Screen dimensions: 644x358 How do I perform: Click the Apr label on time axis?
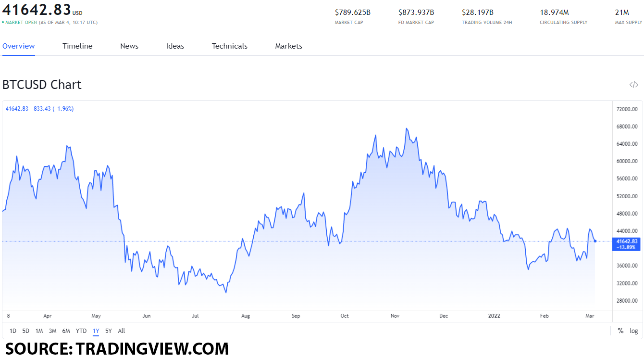point(48,316)
